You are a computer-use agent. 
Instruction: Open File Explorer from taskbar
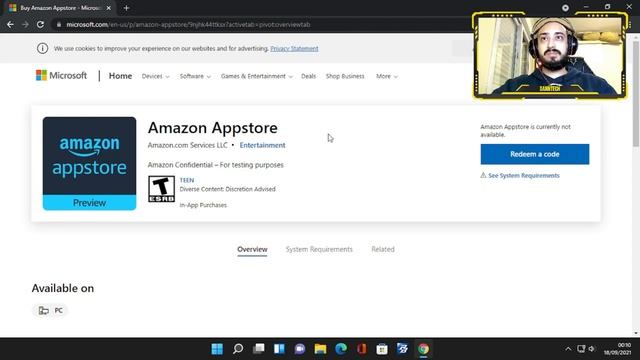(x=320, y=349)
